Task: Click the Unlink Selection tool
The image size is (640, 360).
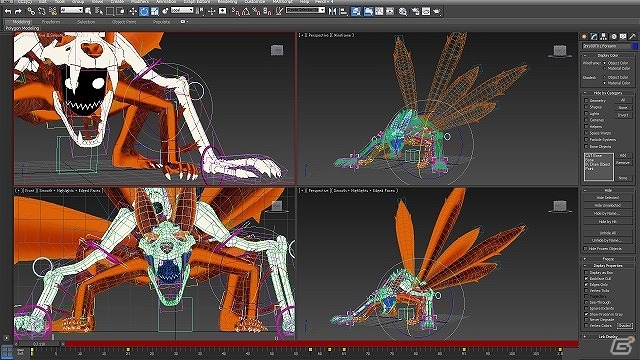Action: pyautogui.click(x=42, y=11)
